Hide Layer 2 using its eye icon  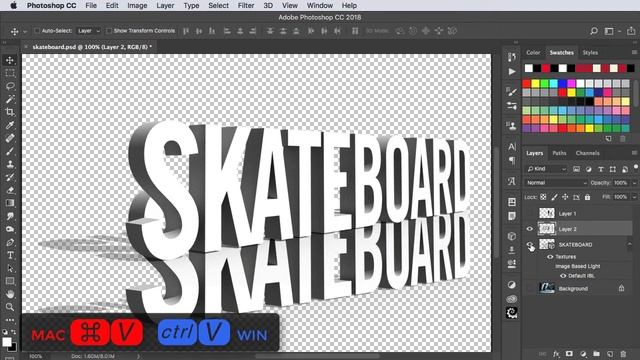pyautogui.click(x=530, y=229)
